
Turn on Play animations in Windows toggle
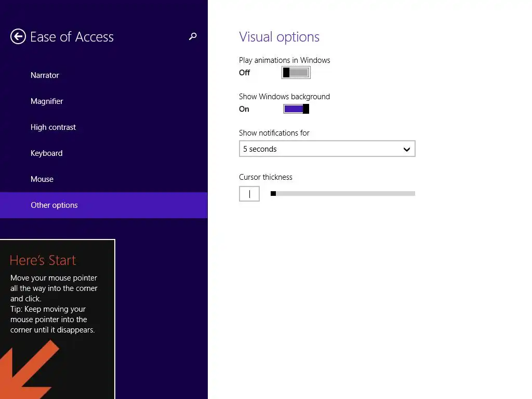click(x=296, y=73)
